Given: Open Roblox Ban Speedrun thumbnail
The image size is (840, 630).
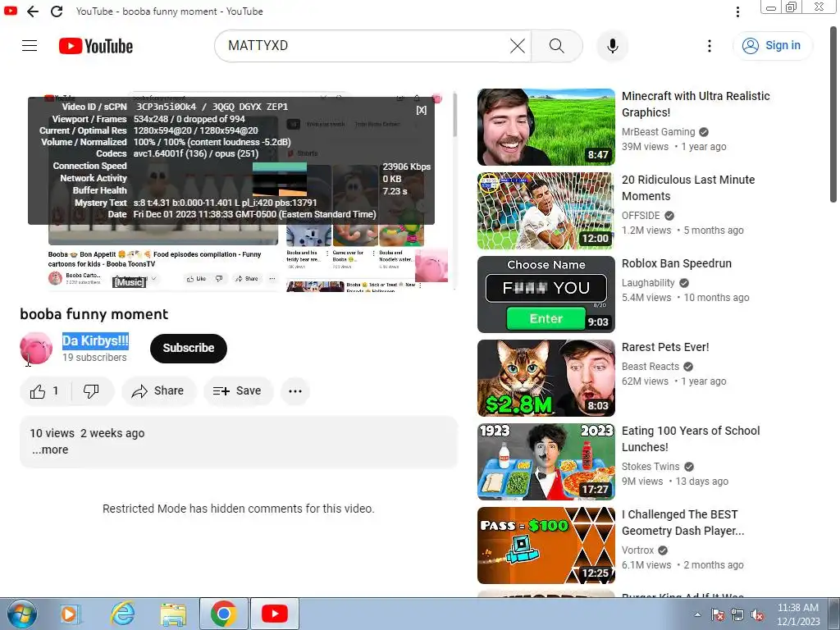Looking at the screenshot, I should (546, 294).
